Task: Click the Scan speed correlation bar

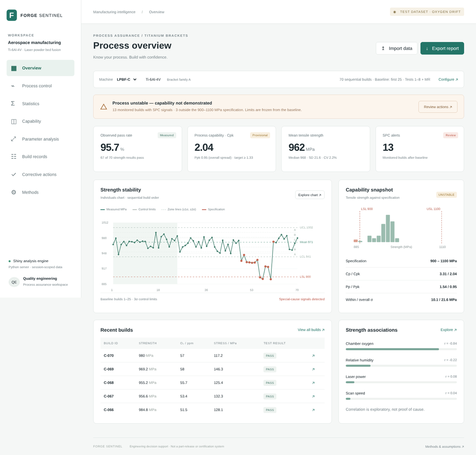Action: coord(401,399)
